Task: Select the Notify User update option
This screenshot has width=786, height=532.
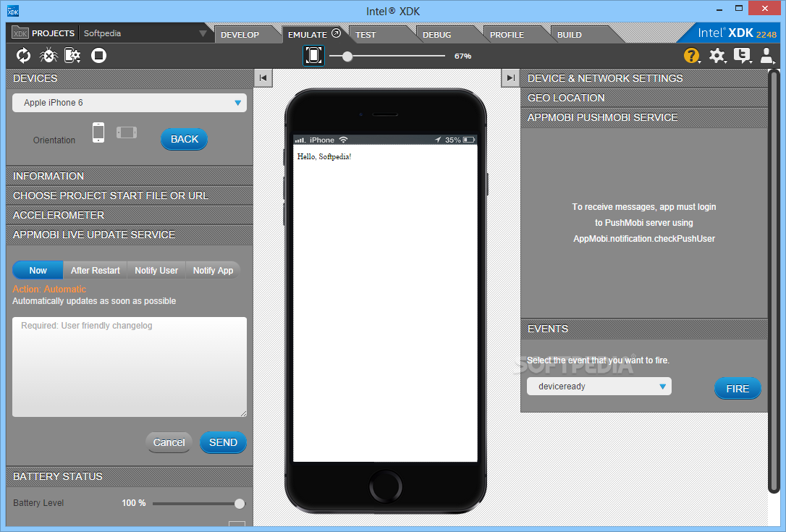Action: (x=156, y=270)
